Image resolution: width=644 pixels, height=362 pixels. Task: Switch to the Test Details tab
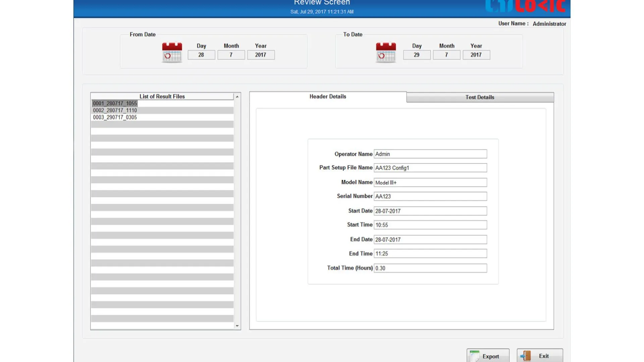coord(480,97)
